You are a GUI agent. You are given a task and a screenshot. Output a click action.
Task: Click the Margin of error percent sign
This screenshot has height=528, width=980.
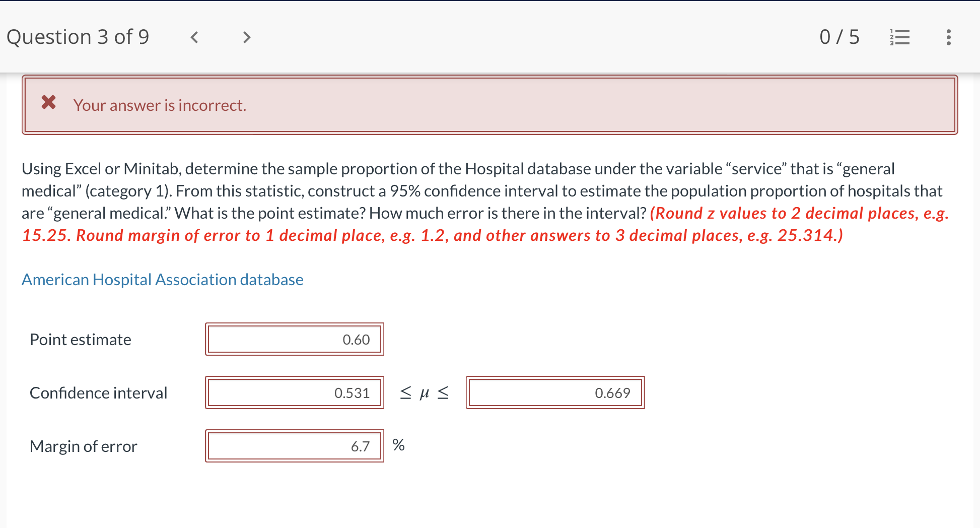click(398, 445)
